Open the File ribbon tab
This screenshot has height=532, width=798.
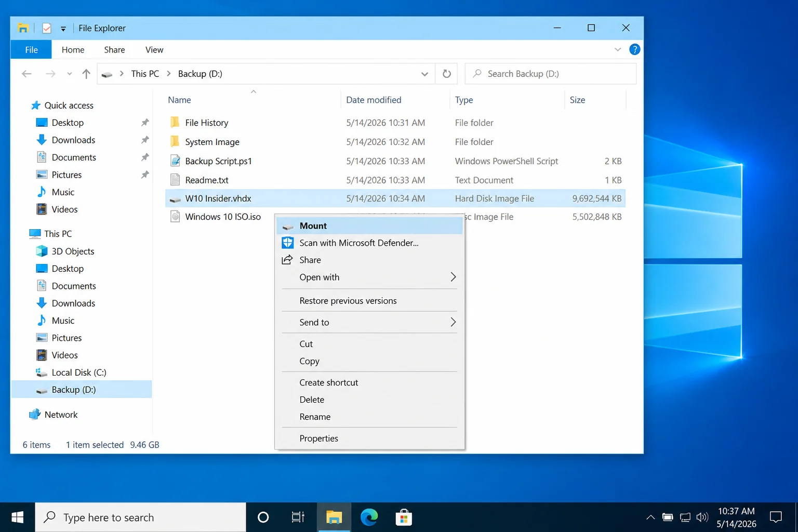pyautogui.click(x=31, y=50)
